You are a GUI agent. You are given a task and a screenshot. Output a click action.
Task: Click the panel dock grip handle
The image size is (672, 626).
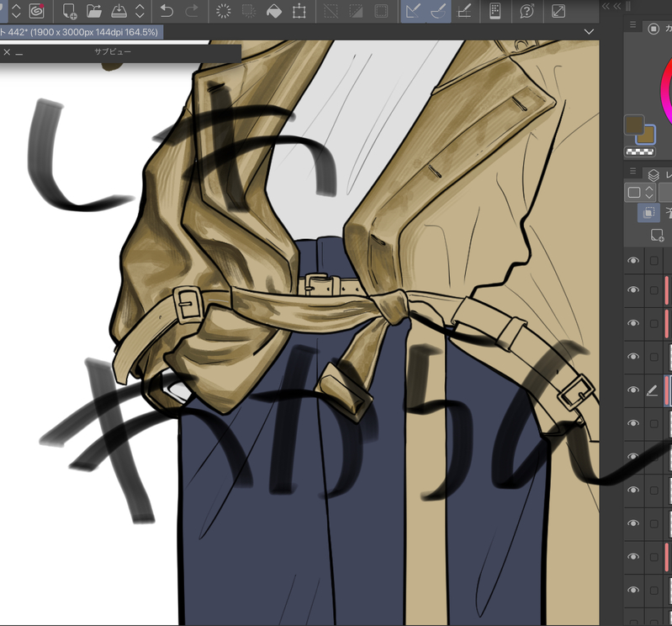tap(627, 6)
